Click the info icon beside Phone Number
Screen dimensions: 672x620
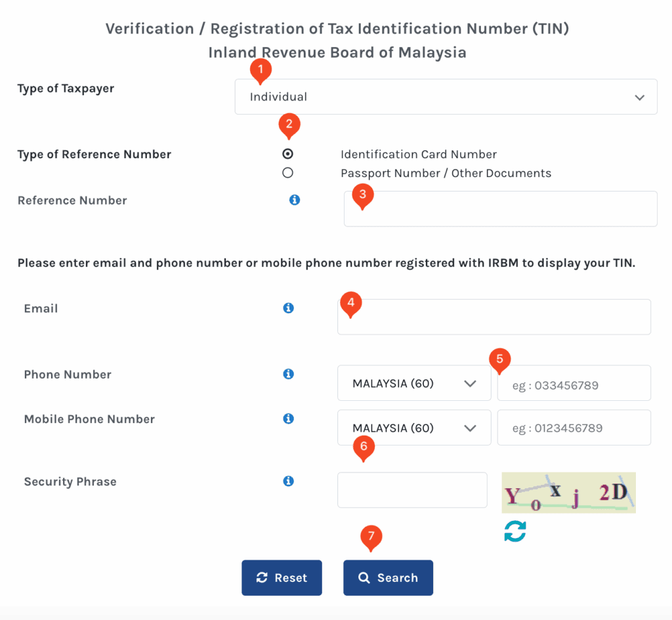[x=288, y=374]
